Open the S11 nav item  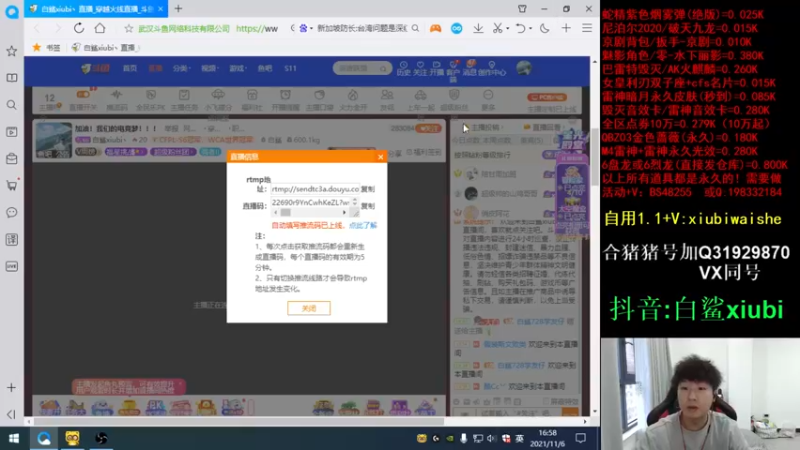coord(290,68)
